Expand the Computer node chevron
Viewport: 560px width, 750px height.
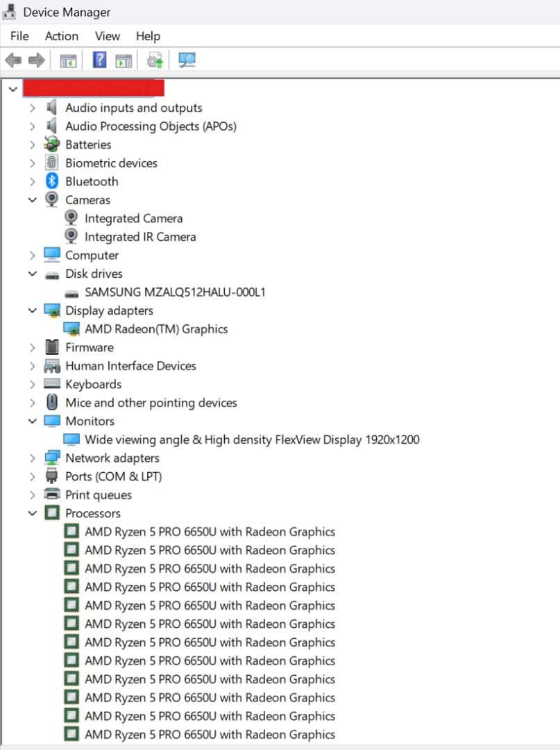[32, 256]
